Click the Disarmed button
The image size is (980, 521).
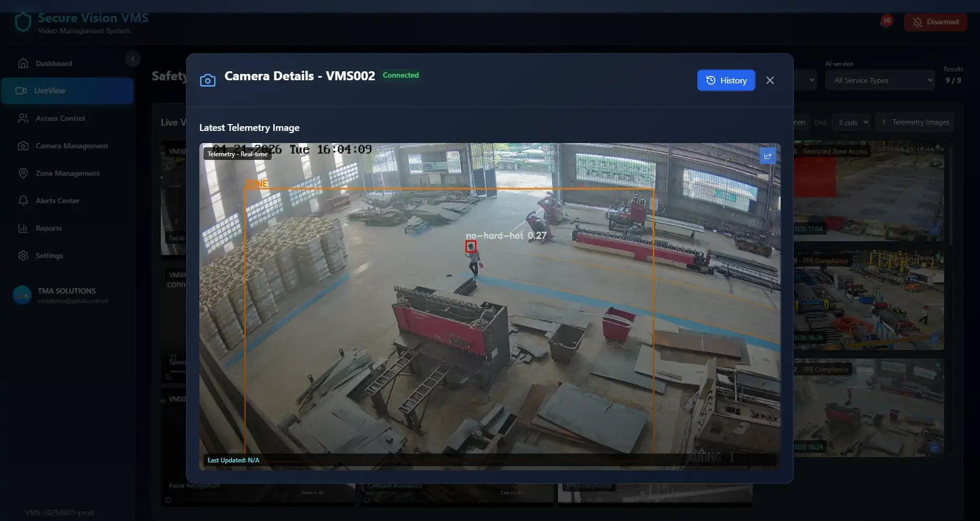[935, 22]
